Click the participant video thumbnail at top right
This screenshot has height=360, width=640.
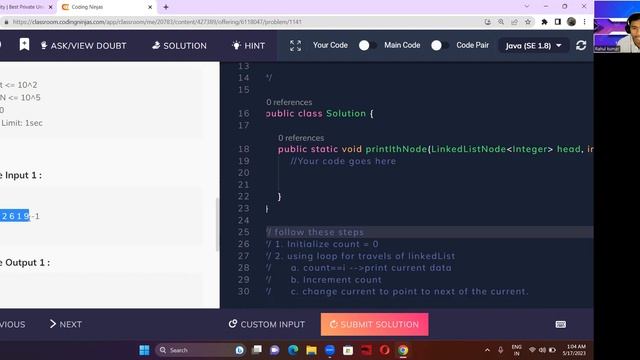tap(617, 27)
